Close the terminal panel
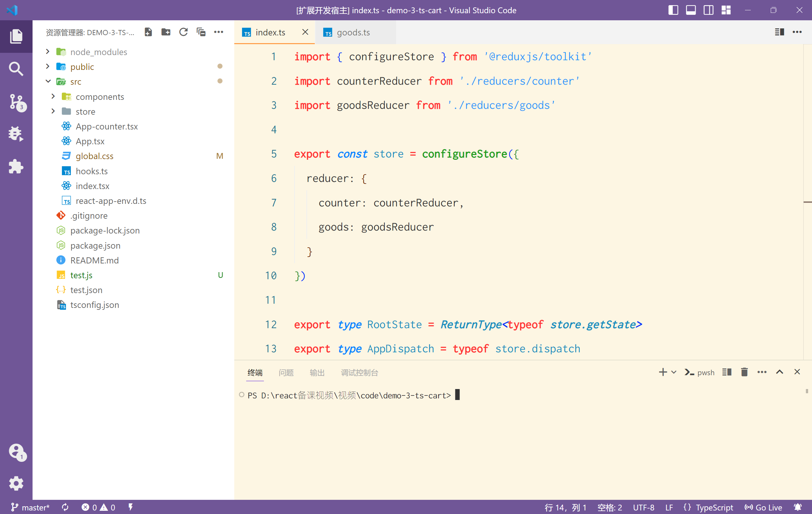The image size is (812, 514). click(797, 372)
